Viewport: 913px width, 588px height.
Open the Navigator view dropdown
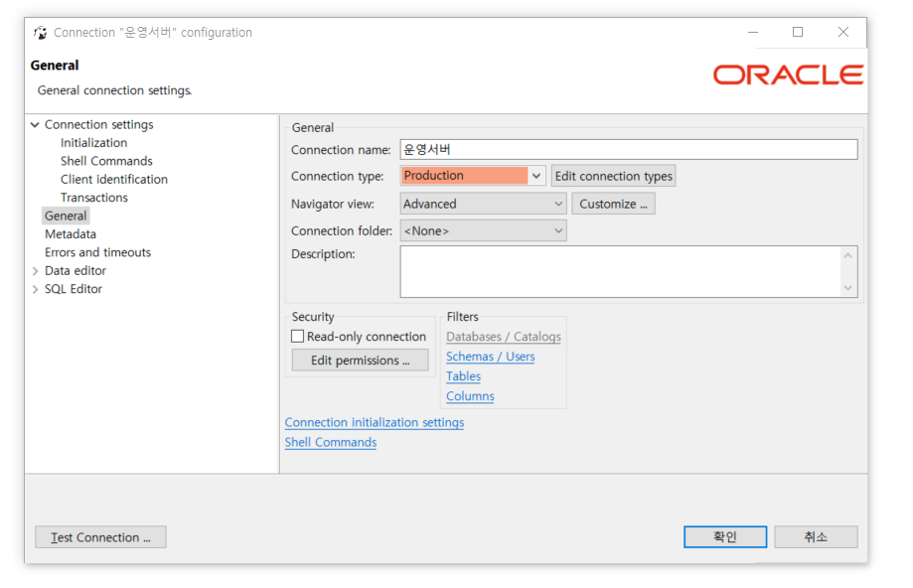point(558,204)
